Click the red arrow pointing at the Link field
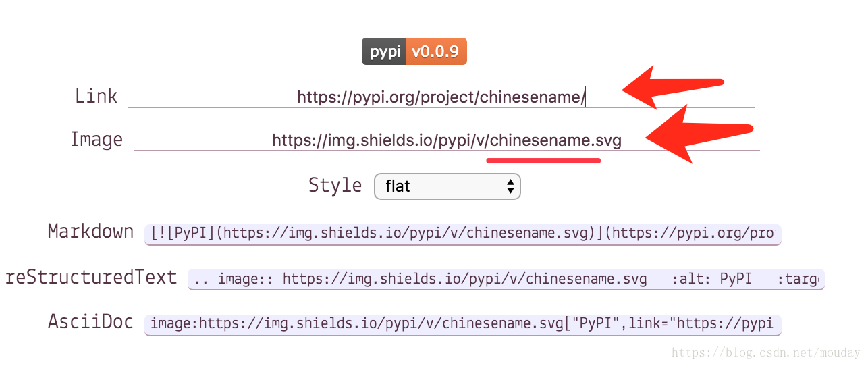Image resolution: width=868 pixels, height=366 pixels. pyautogui.click(x=672, y=87)
